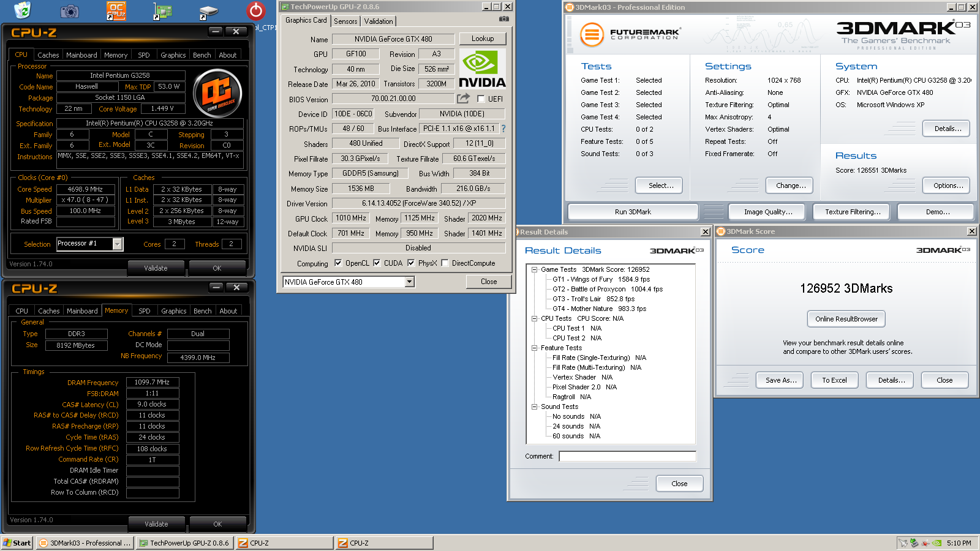This screenshot has height=551, width=980.
Task: Toggle the UEFI checkbox
Action: 481,99
